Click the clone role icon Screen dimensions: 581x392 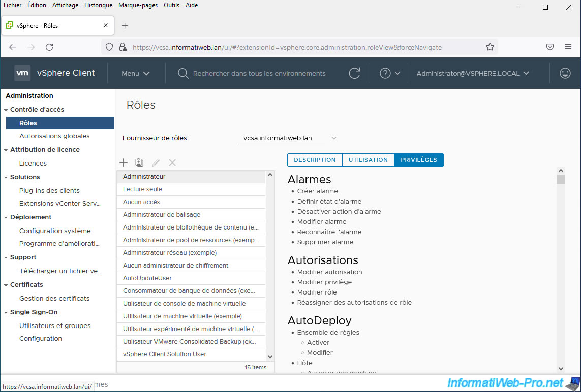pos(139,162)
